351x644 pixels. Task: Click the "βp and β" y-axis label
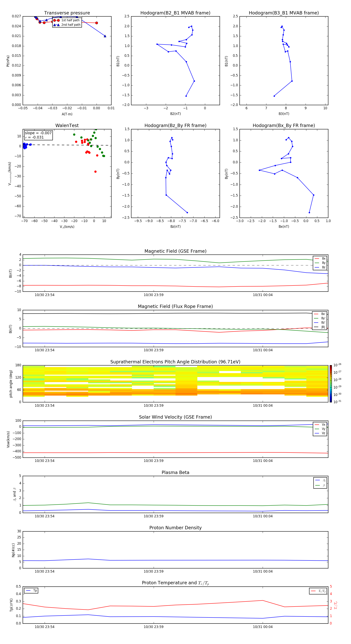tap(14, 495)
